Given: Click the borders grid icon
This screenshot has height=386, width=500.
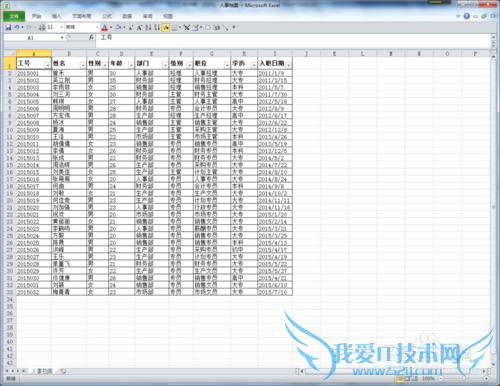Looking at the screenshot, I should tap(174, 28).
